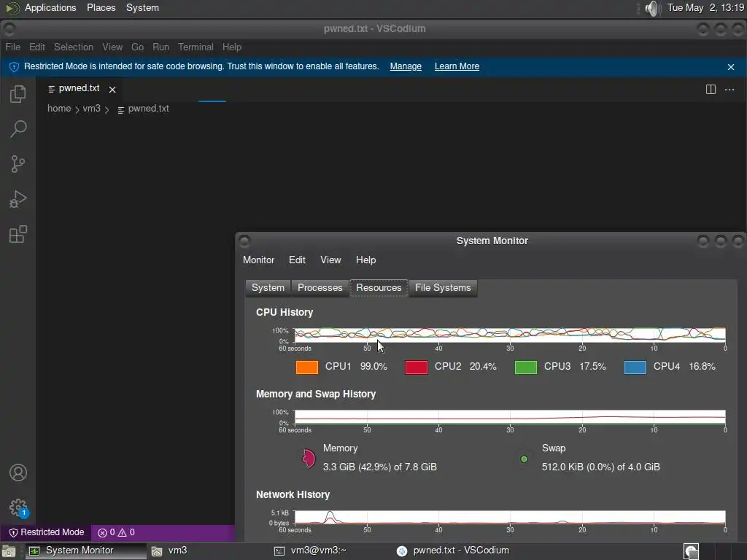Open the Source Control view

pos(18,164)
